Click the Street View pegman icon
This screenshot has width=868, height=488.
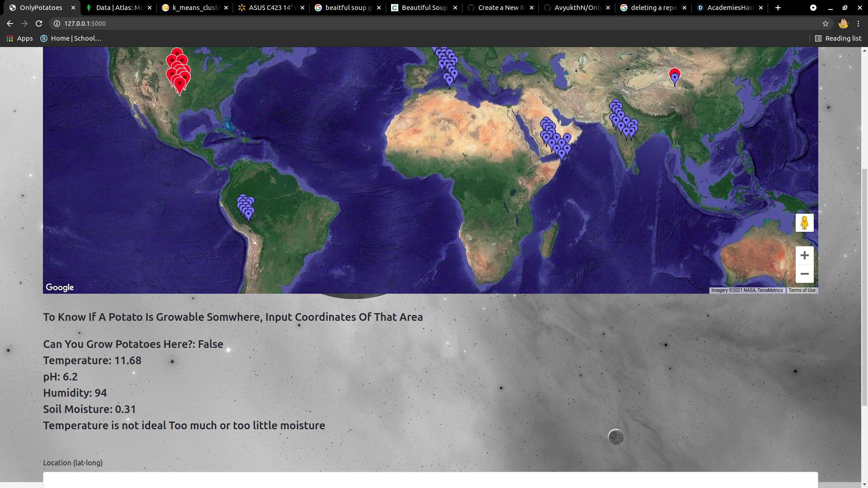[804, 223]
